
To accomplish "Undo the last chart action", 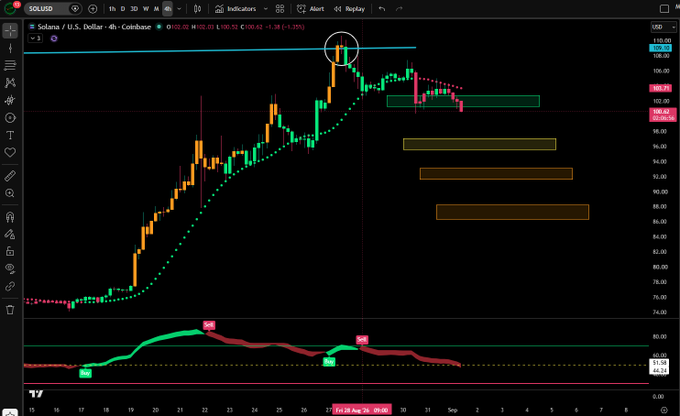I will coord(382,9).
